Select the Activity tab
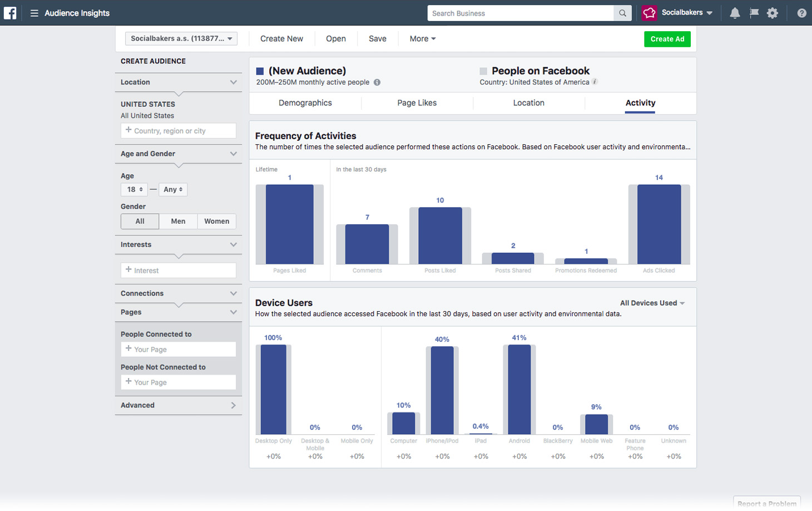The height and width of the screenshot is (511, 812). (x=640, y=103)
